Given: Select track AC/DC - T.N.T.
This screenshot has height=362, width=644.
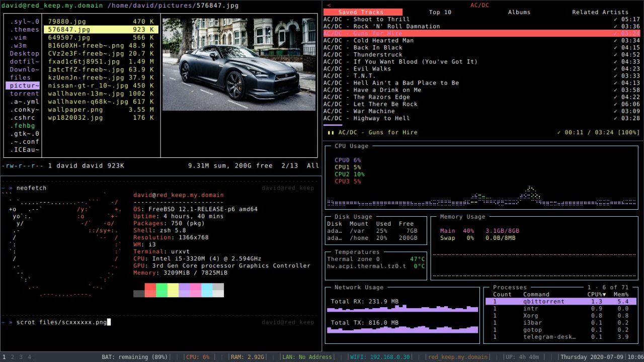Looking at the screenshot, I should pos(482,75).
